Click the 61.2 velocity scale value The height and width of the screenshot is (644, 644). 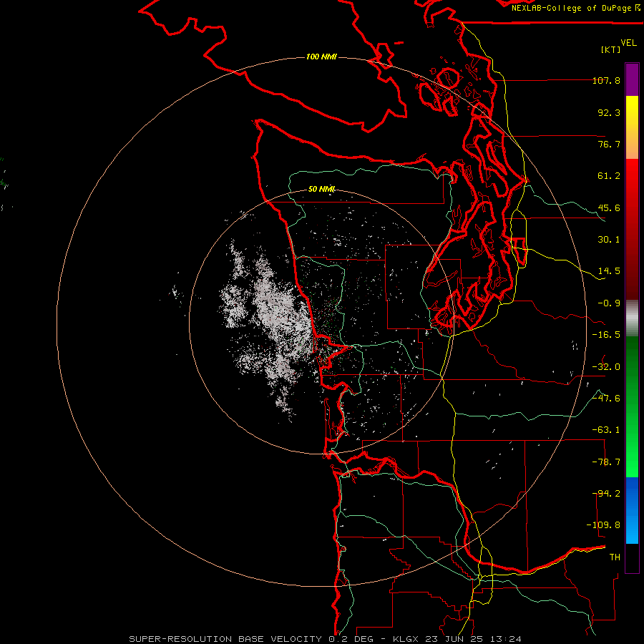point(609,176)
